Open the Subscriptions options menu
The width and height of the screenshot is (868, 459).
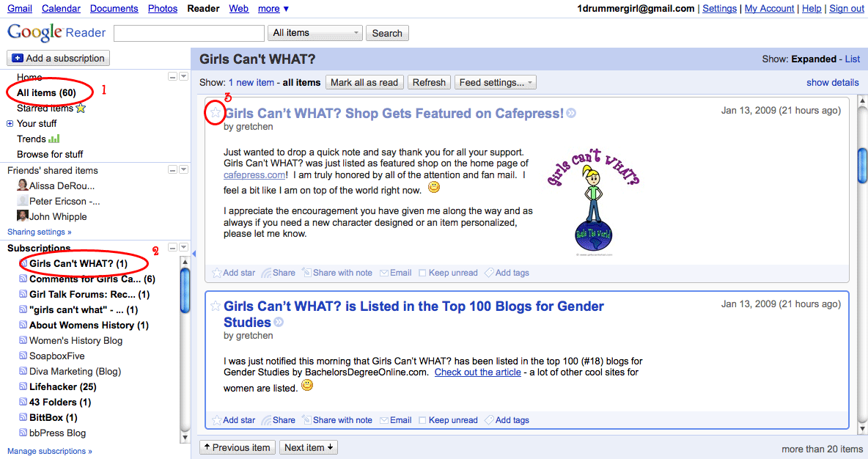coord(184,247)
